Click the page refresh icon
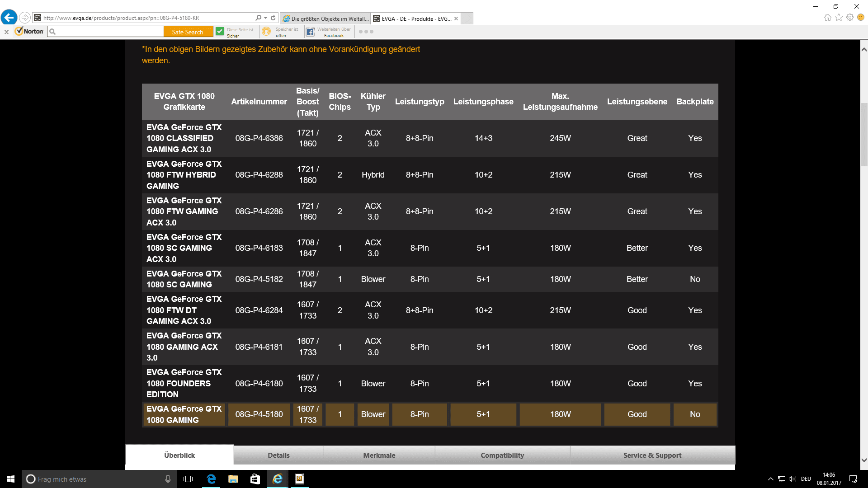Image resolution: width=868 pixels, height=488 pixels. [273, 18]
